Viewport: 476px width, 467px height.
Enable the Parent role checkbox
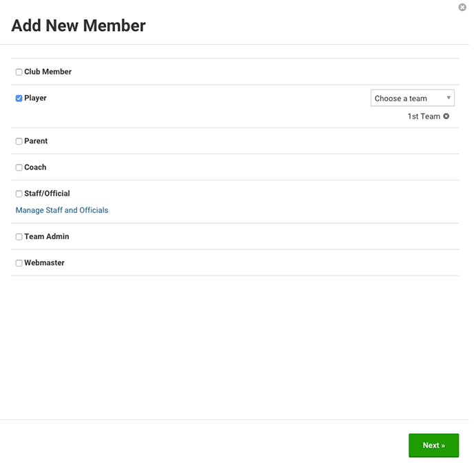(x=19, y=141)
